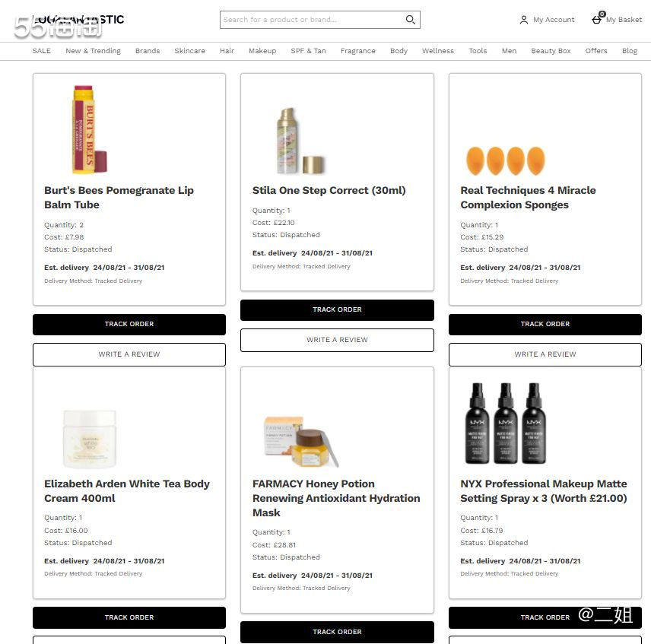Track the Stila One Step Correct order
Viewport: 651px width, 644px height.
click(x=337, y=310)
